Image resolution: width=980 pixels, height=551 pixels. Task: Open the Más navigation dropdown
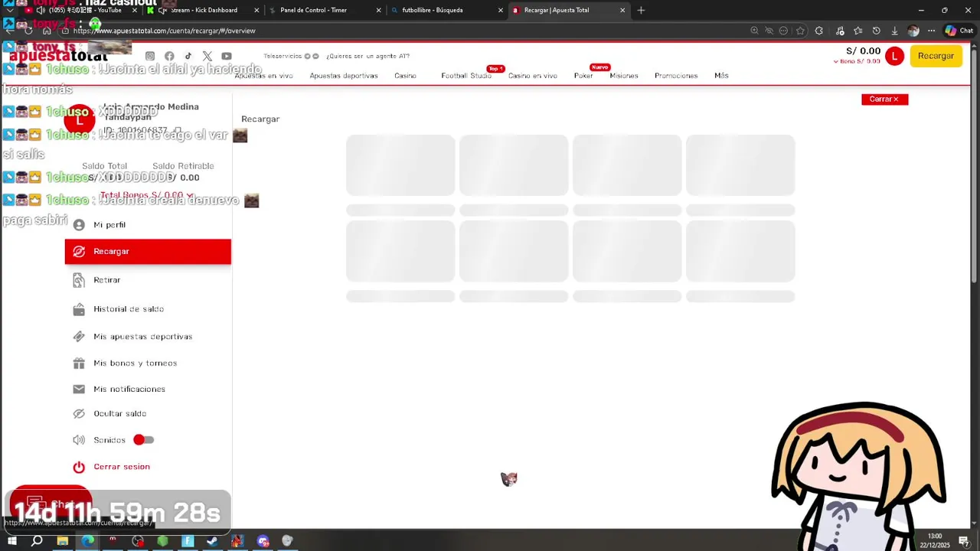(721, 76)
